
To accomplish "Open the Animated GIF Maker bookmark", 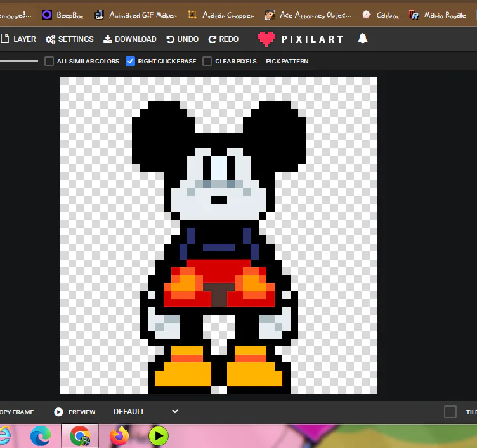I will [x=135, y=15].
